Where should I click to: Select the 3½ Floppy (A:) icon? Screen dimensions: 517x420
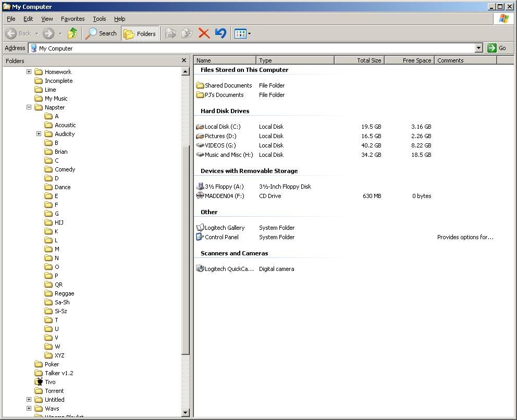[200, 186]
